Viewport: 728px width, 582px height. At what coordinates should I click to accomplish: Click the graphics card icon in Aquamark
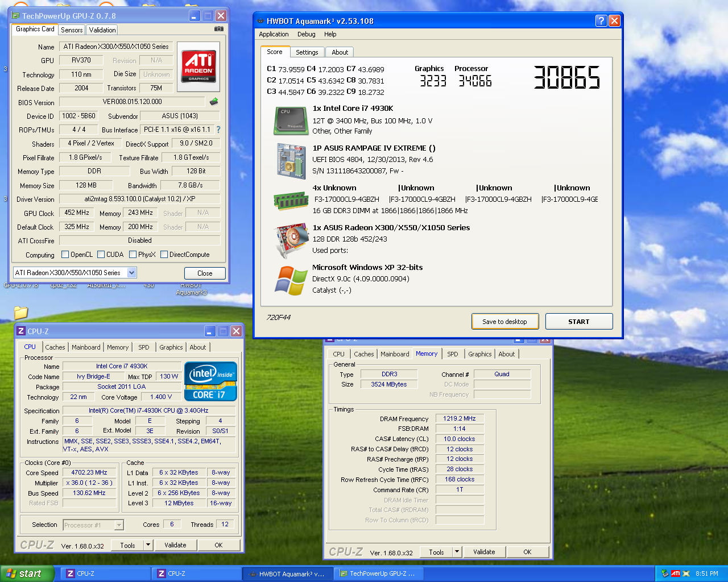click(291, 240)
